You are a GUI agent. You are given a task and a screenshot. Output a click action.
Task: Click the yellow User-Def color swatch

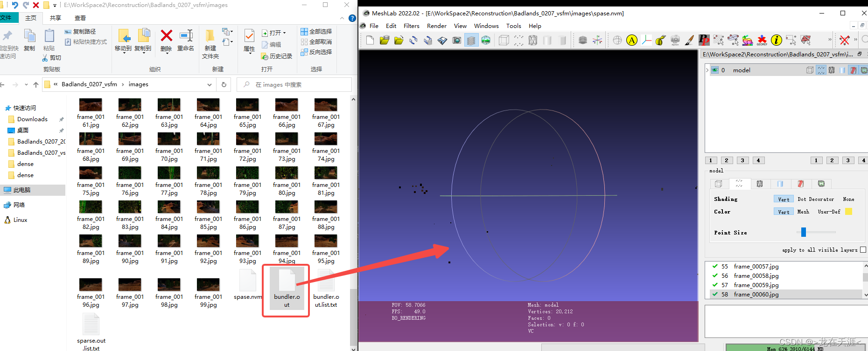tap(848, 212)
